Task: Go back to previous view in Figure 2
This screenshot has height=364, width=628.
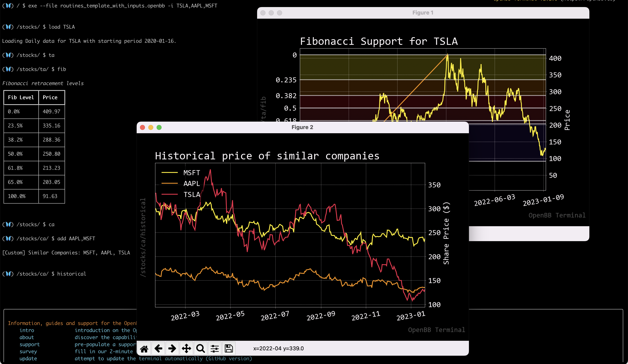Action: (158, 349)
